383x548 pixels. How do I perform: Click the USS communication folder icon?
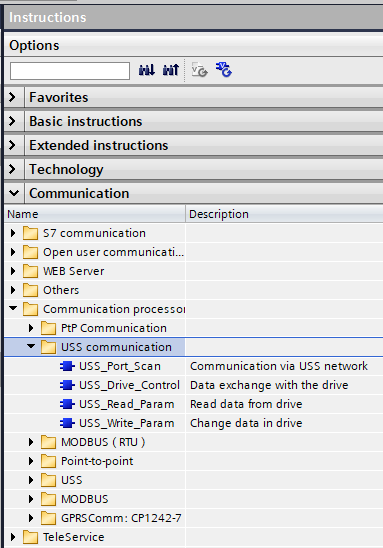[48, 347]
